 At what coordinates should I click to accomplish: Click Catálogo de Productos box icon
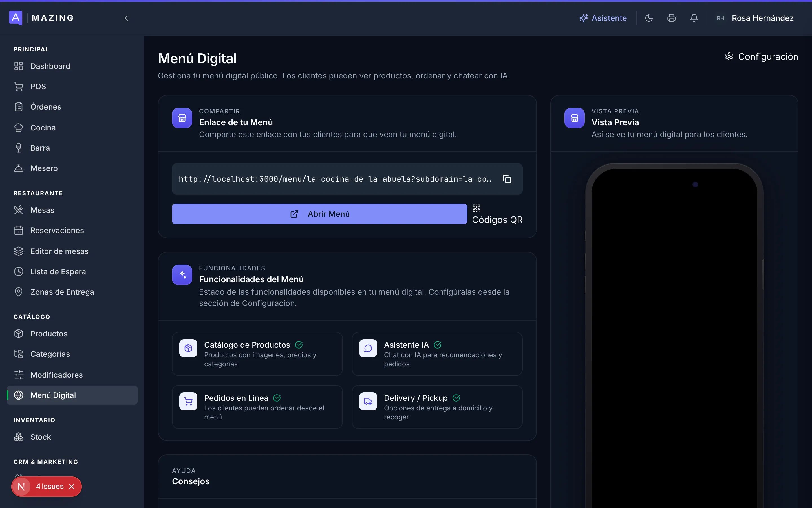188,349
